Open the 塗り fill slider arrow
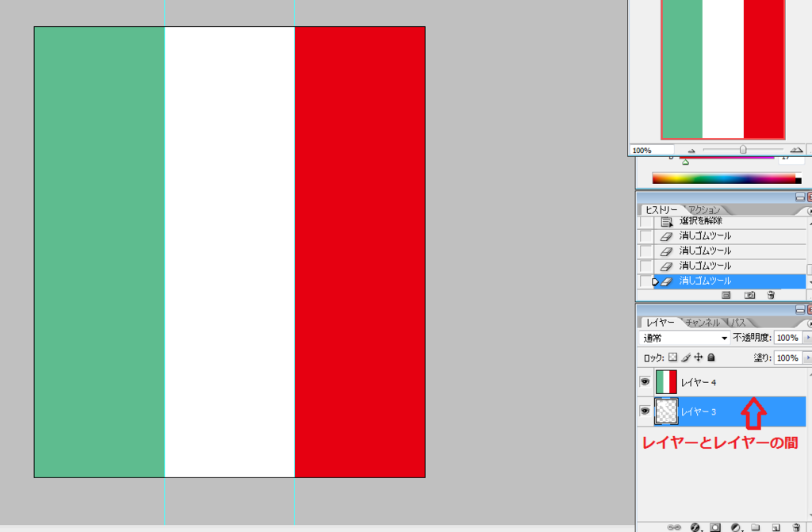This screenshot has height=532, width=812. click(808, 358)
